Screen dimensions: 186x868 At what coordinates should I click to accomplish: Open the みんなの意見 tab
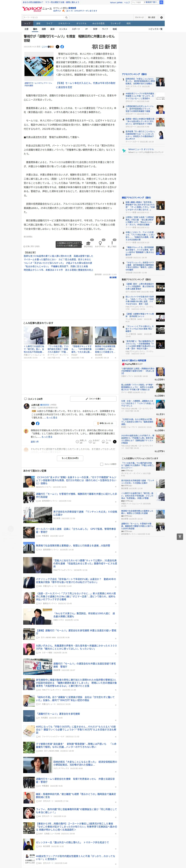(x=99, y=24)
